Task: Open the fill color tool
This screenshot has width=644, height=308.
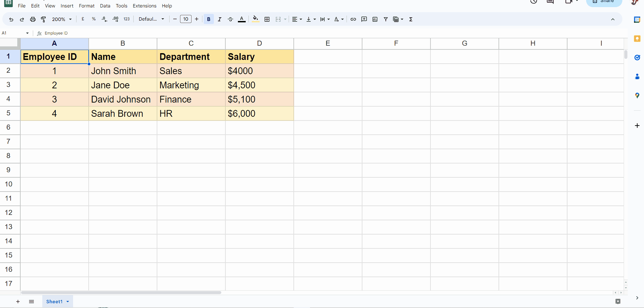Action: click(255, 19)
